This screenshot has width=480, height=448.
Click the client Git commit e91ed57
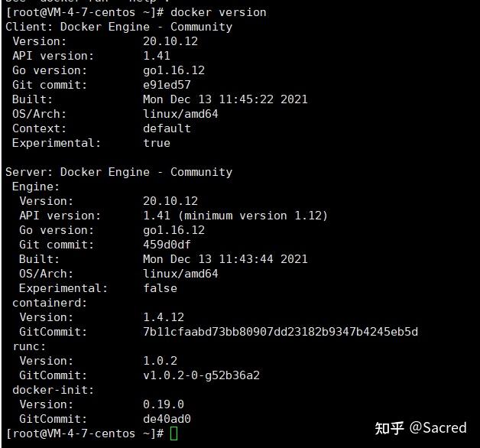[167, 85]
